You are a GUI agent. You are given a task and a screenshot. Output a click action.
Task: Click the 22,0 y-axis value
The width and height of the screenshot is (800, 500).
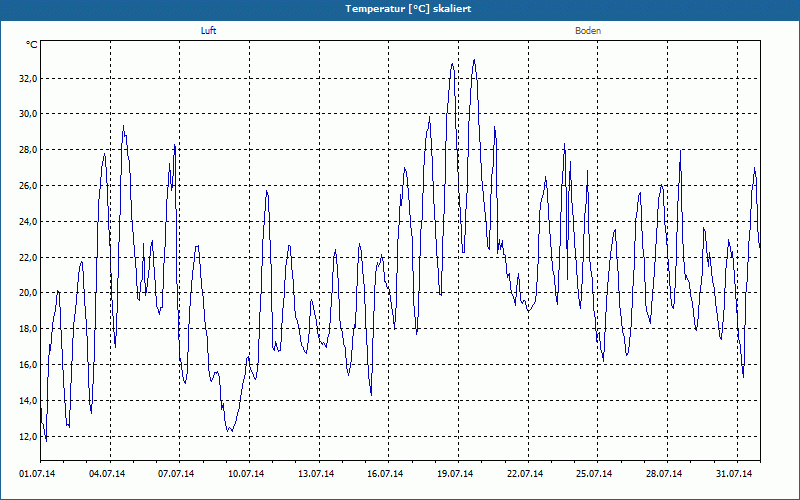[x=28, y=258]
